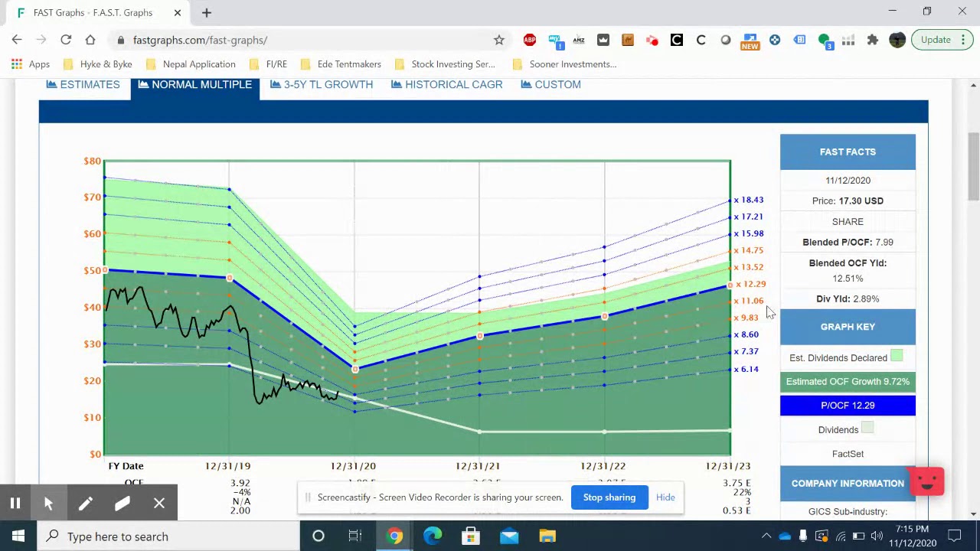Click the x 6.14 multiple line label
980x551 pixels.
click(746, 369)
